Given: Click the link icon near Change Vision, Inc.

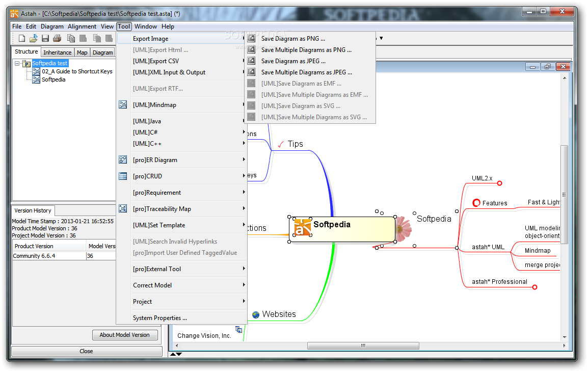Looking at the screenshot, I should tap(238, 329).
